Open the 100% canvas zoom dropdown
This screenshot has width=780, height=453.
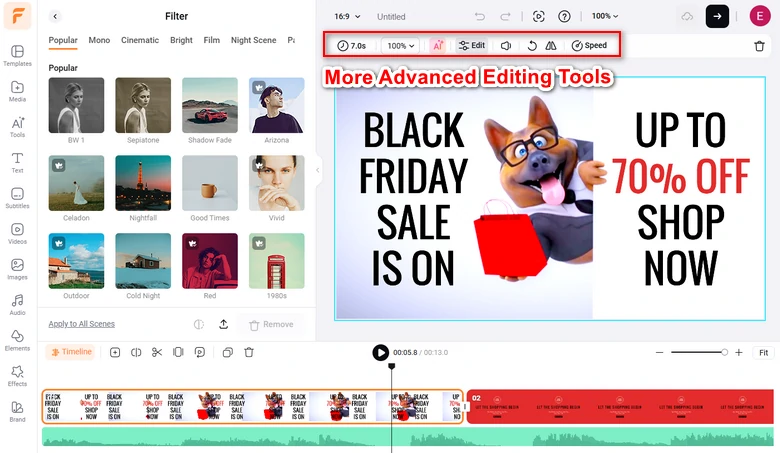click(x=604, y=16)
